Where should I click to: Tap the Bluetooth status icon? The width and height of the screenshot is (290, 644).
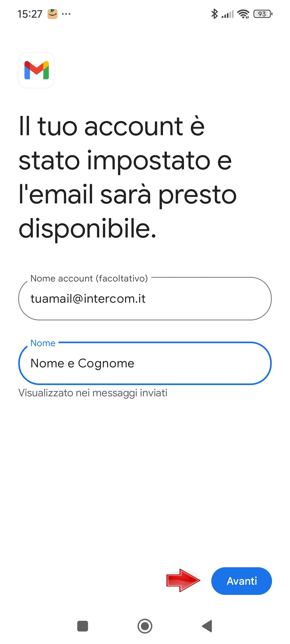click(x=214, y=14)
